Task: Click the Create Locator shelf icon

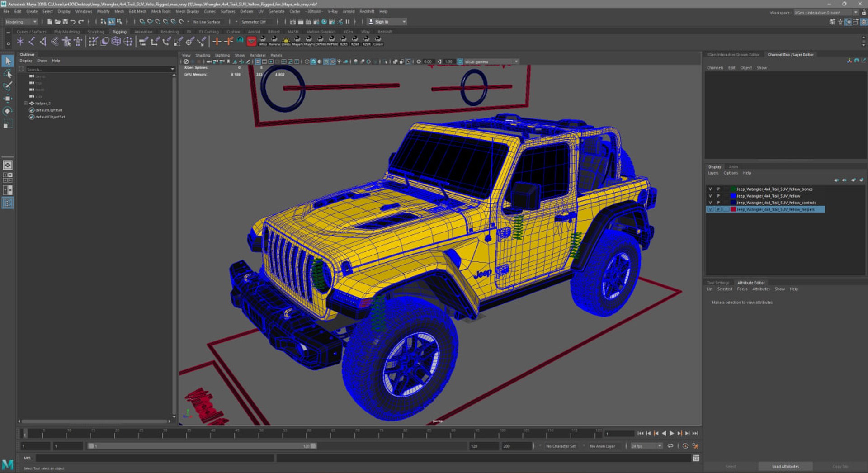Action: (20, 42)
